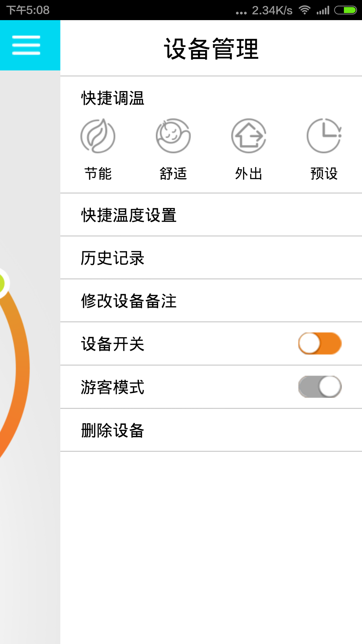
Task: Toggle the 设备开关 device power switch
Action: [320, 343]
